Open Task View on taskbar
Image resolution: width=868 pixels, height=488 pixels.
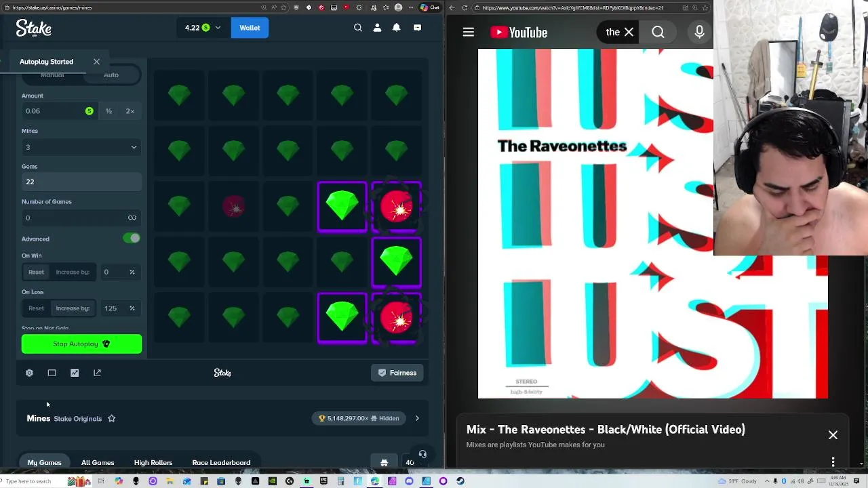point(101,481)
